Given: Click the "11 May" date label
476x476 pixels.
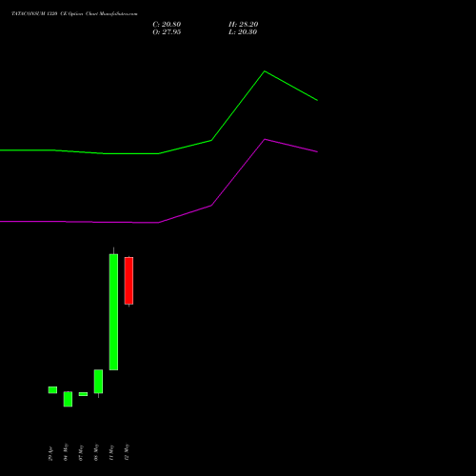Looking at the screenshot, I should (111, 452).
